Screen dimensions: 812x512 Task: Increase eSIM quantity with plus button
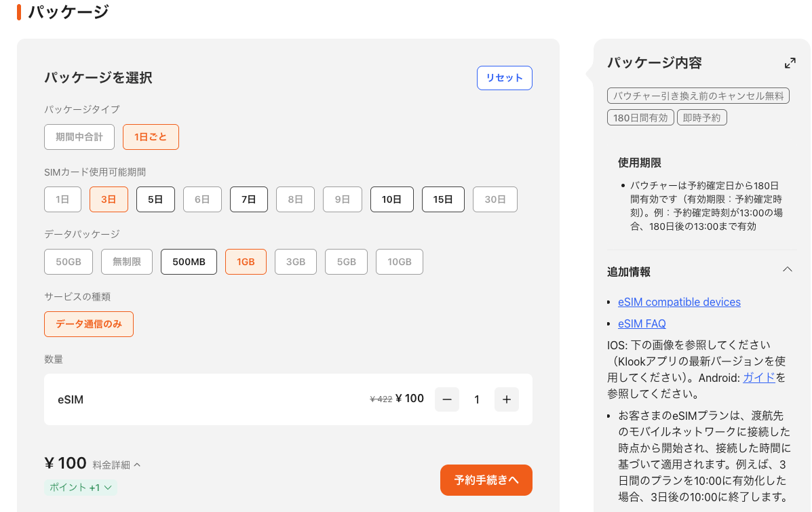(x=506, y=399)
